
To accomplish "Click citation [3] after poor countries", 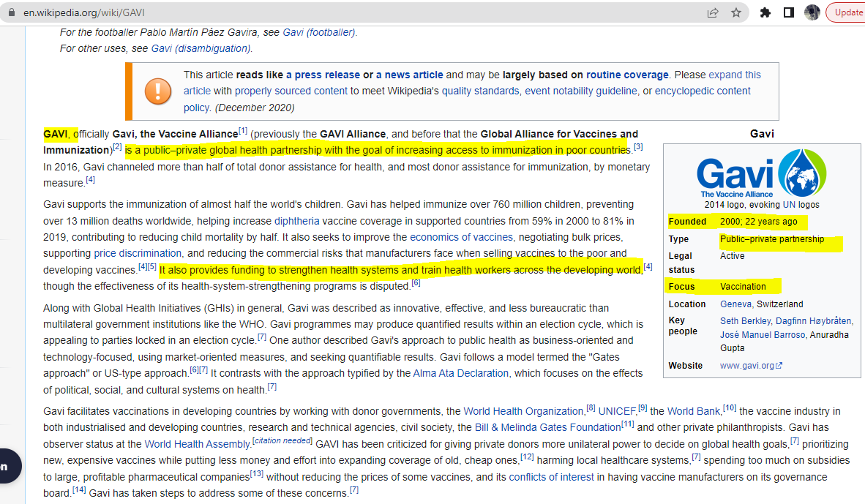I will (x=638, y=147).
